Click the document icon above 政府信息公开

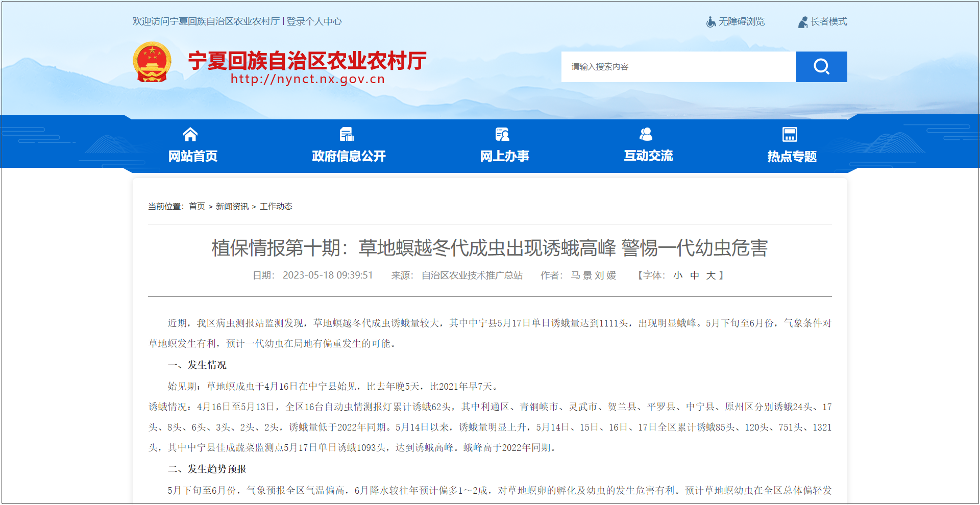click(347, 135)
